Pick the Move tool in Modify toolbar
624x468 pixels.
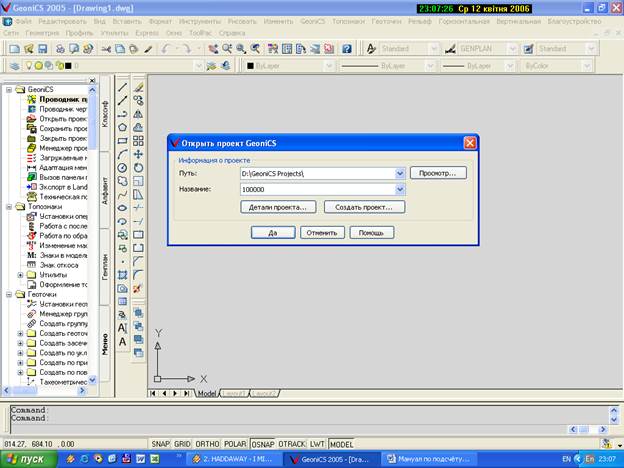click(138, 154)
